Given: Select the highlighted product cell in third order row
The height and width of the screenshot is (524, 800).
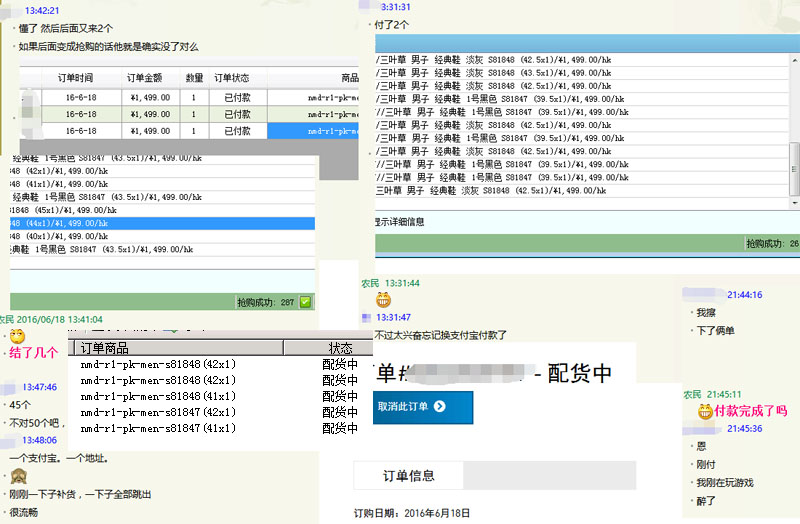Looking at the screenshot, I should tap(313, 131).
